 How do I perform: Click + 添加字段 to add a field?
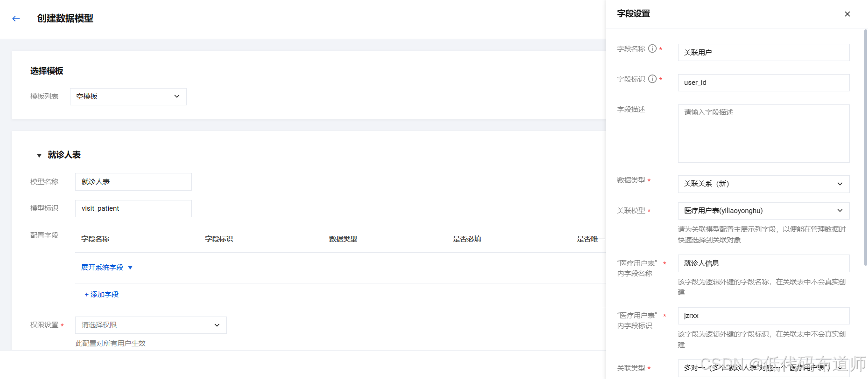pyautogui.click(x=102, y=295)
